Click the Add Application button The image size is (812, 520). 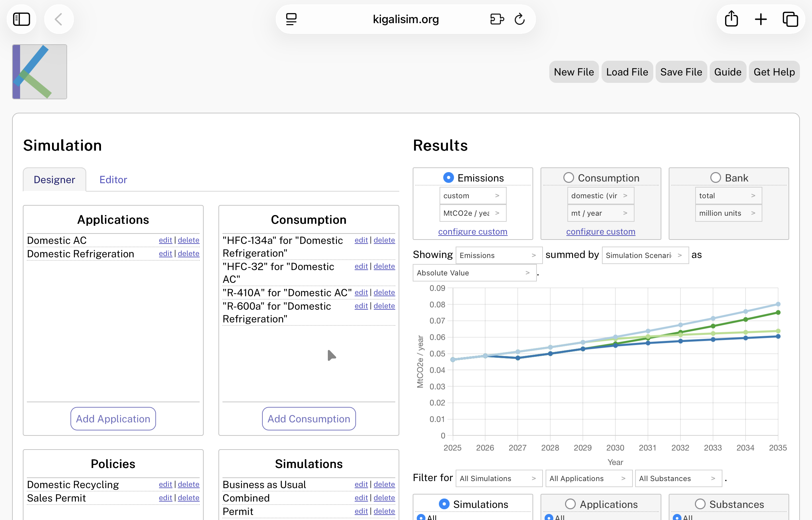(x=113, y=419)
